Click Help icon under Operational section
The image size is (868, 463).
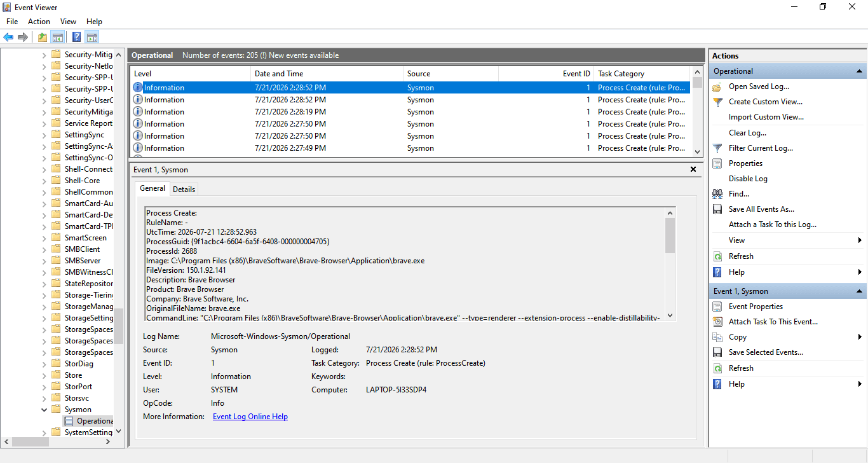(717, 272)
